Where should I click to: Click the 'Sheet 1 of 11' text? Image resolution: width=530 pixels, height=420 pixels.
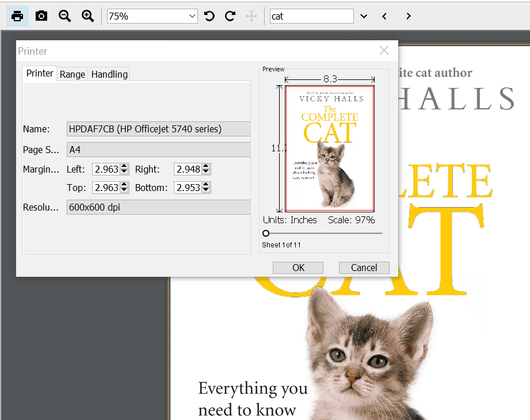coord(281,245)
